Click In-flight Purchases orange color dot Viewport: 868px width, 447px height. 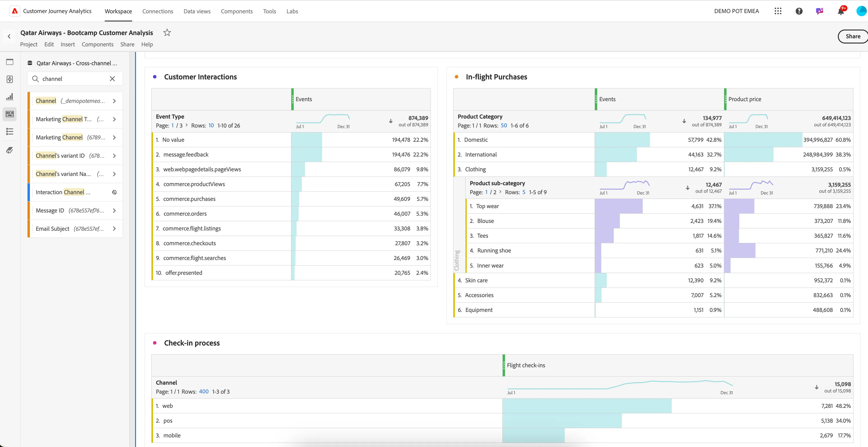(x=457, y=77)
